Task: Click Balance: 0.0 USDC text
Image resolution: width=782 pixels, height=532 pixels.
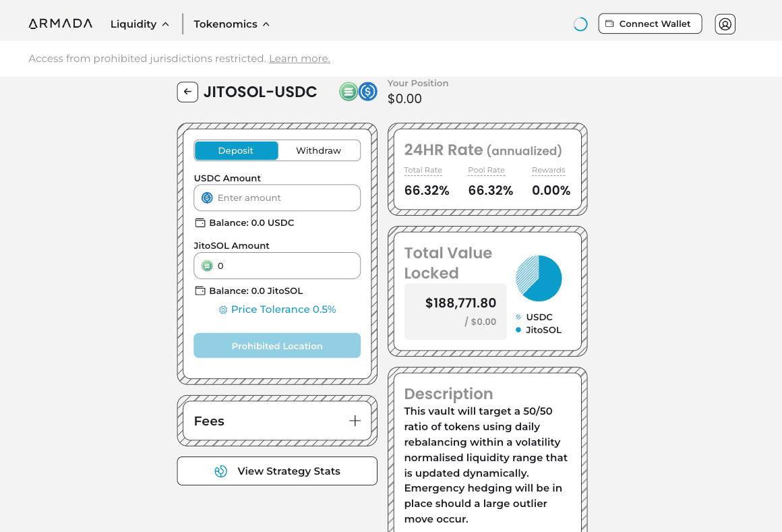Action: pyautogui.click(x=251, y=223)
